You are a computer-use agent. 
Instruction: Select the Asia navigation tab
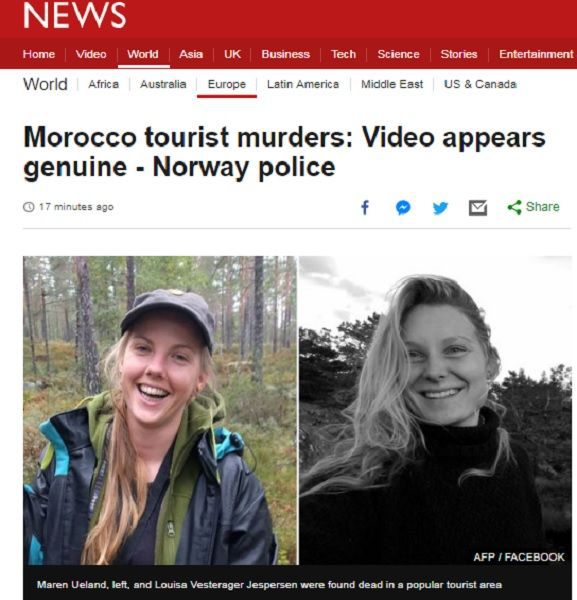click(191, 54)
